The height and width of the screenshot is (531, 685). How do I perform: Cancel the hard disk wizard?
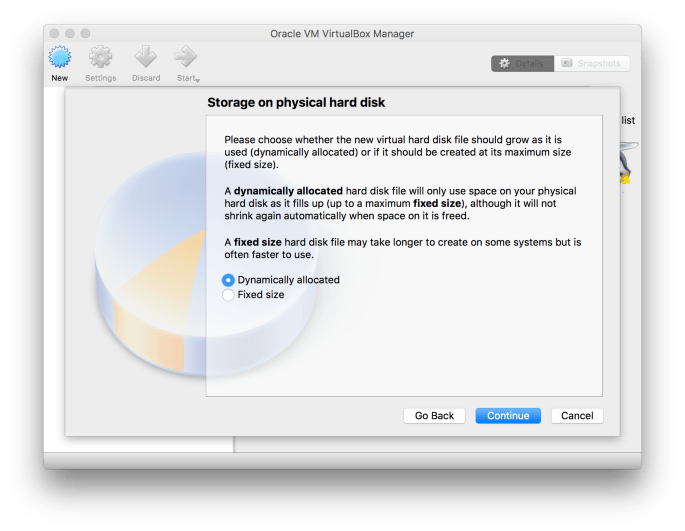click(x=577, y=416)
